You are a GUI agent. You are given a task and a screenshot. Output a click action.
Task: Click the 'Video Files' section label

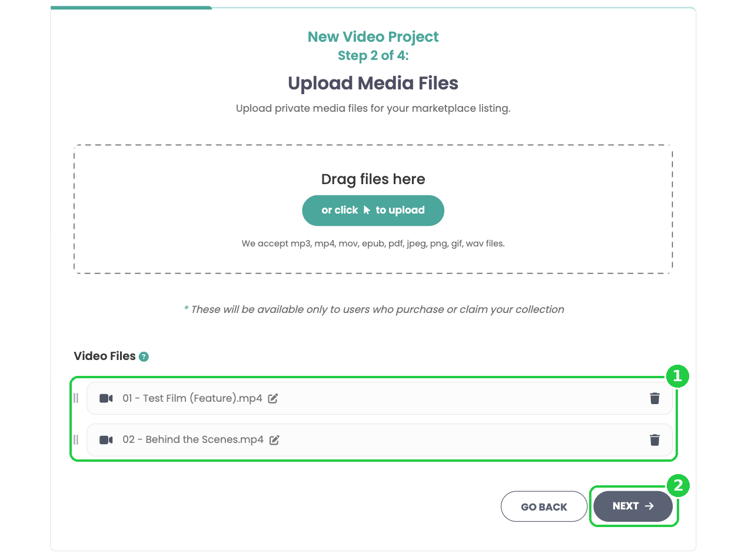[105, 356]
